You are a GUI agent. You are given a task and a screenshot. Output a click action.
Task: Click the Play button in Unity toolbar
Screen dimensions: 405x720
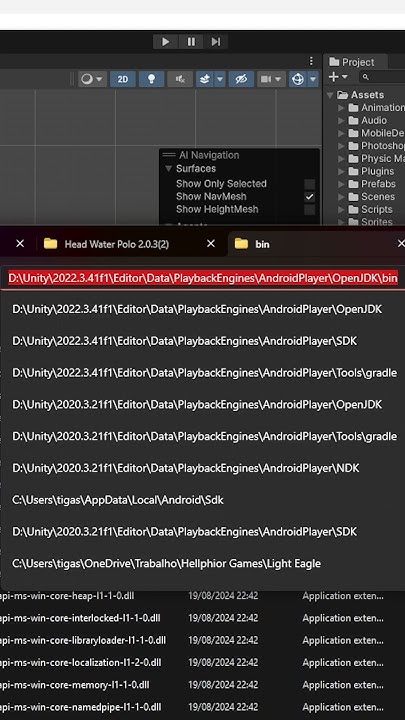pos(165,42)
